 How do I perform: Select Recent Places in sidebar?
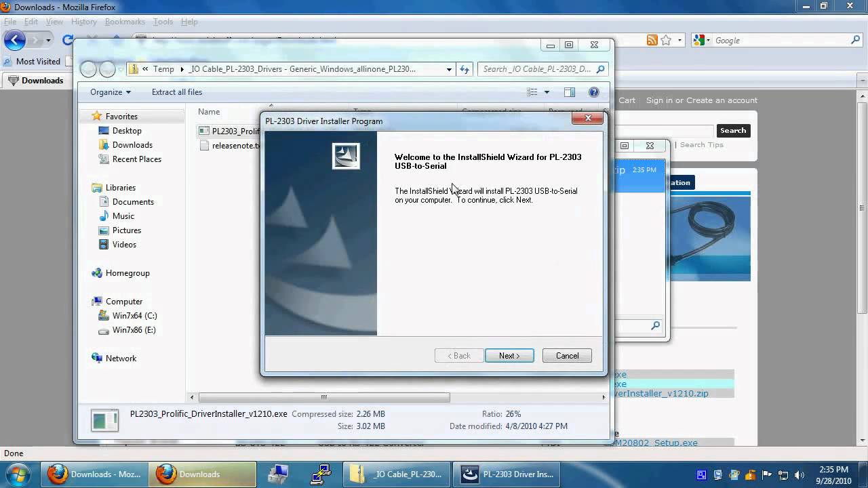pos(136,159)
